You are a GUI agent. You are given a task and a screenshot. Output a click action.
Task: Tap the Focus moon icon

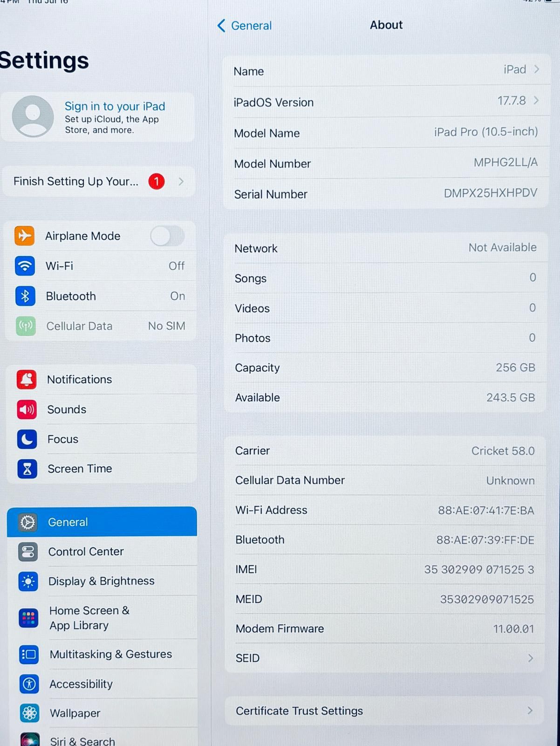point(27,439)
